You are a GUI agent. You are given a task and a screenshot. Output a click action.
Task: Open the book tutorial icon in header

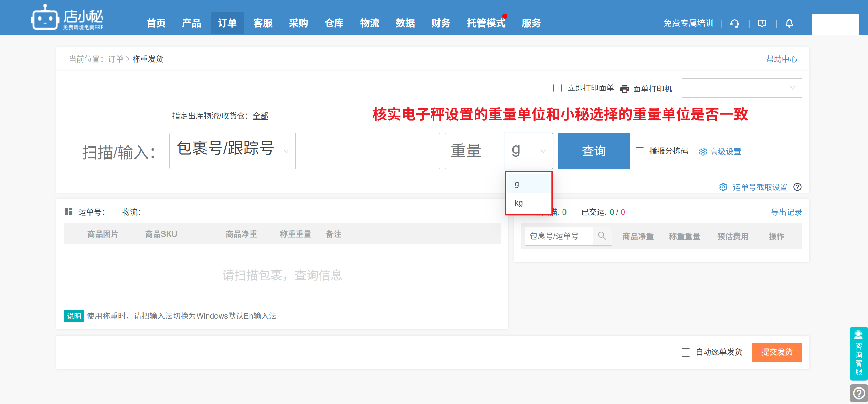pos(762,23)
